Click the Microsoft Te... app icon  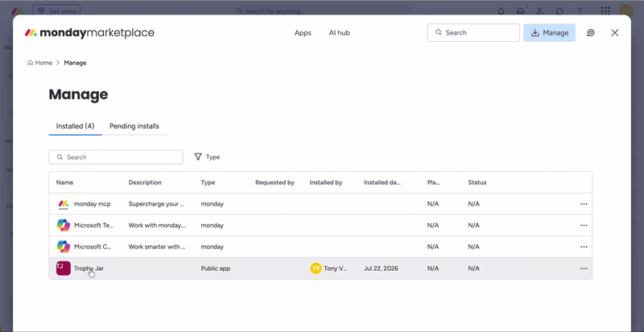point(64,225)
